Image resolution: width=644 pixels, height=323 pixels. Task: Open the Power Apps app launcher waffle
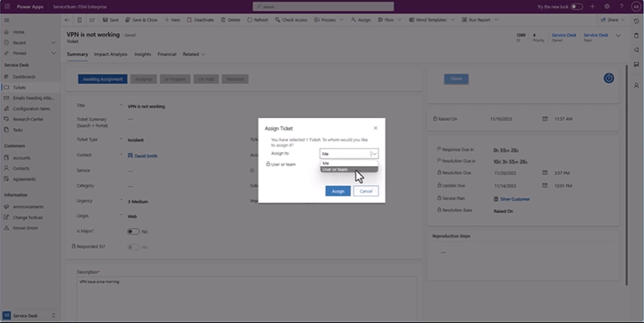click(x=7, y=7)
